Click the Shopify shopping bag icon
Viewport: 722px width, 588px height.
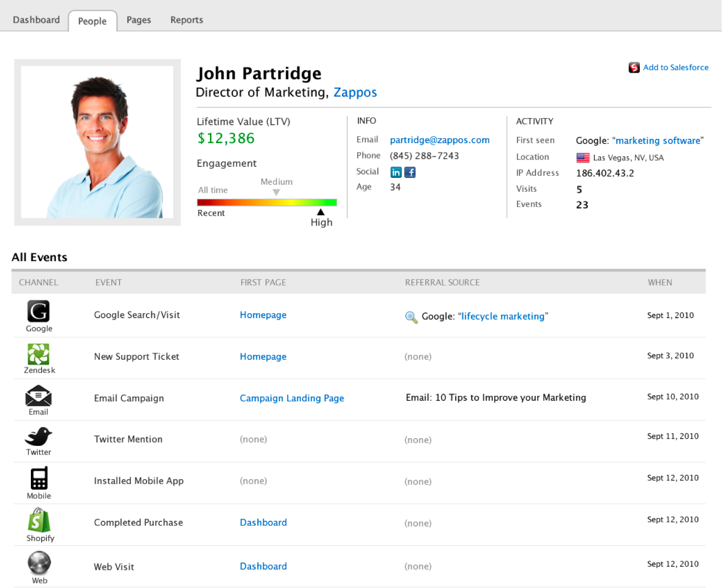39,520
